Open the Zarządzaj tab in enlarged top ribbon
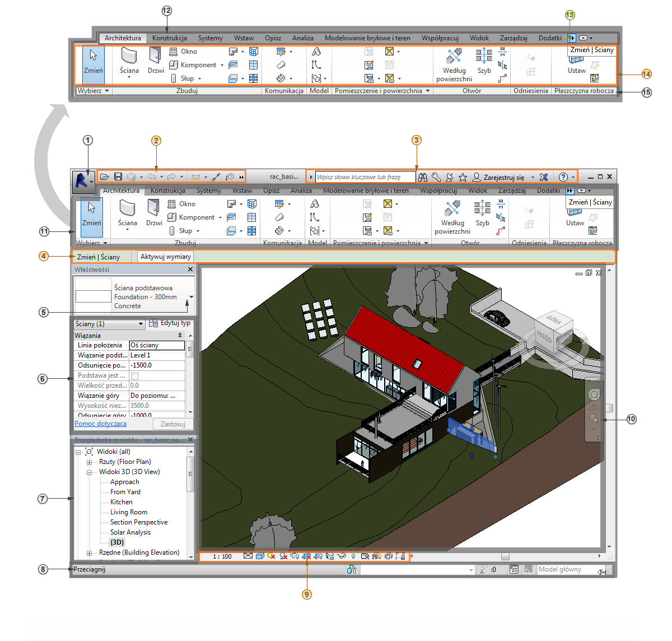 [514, 38]
